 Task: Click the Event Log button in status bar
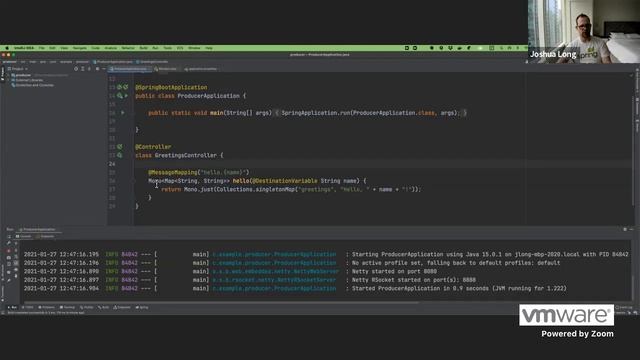[x=624, y=307]
